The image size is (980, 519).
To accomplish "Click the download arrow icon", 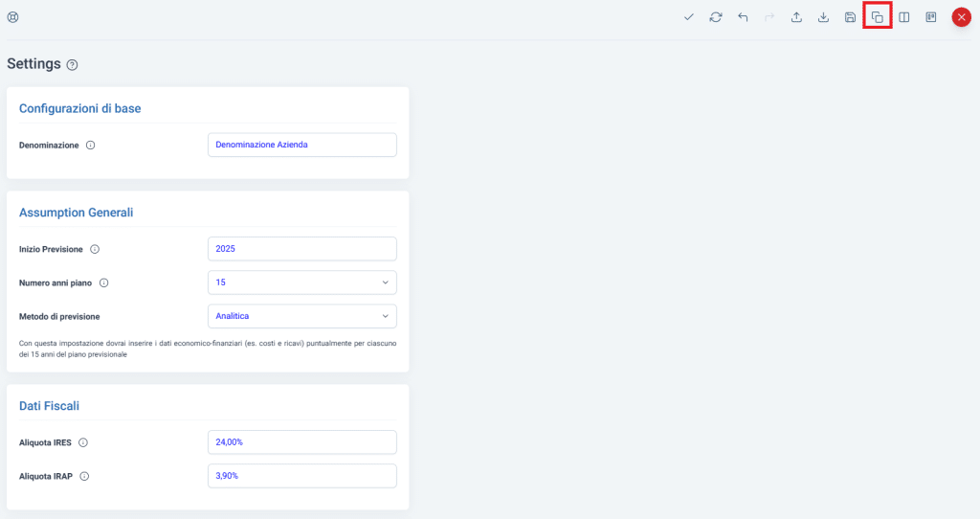I will point(823,17).
